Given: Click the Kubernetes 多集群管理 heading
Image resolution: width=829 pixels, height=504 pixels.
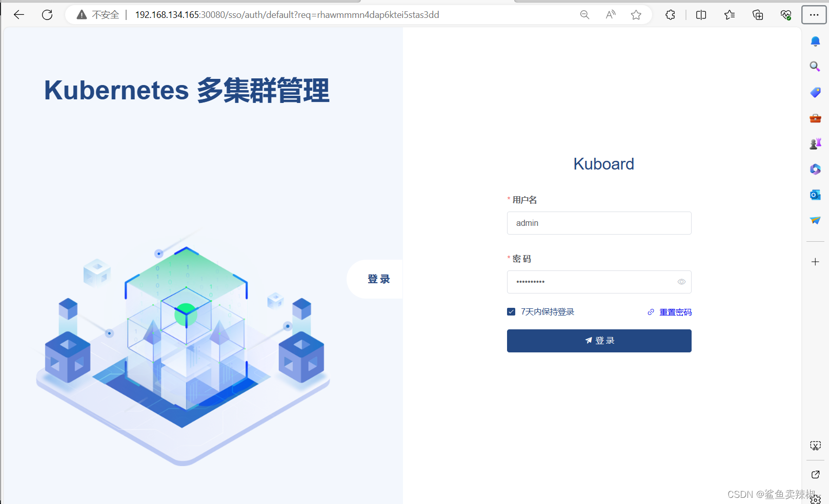Looking at the screenshot, I should [x=187, y=90].
